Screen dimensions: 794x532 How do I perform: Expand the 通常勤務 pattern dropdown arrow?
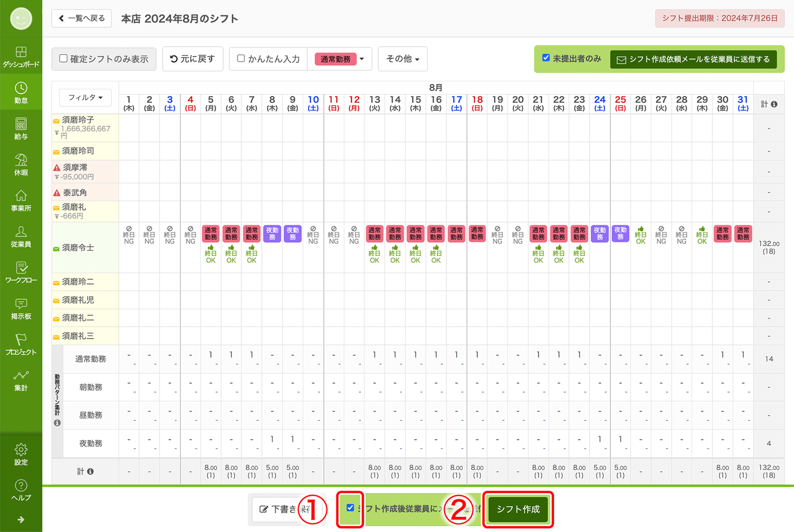[x=362, y=59]
